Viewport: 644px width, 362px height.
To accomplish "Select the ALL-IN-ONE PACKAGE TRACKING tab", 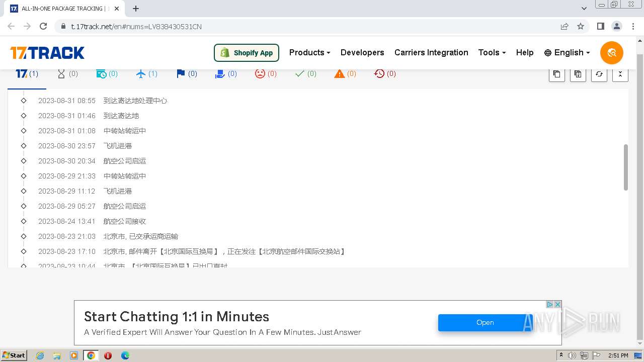I will 65,9.
